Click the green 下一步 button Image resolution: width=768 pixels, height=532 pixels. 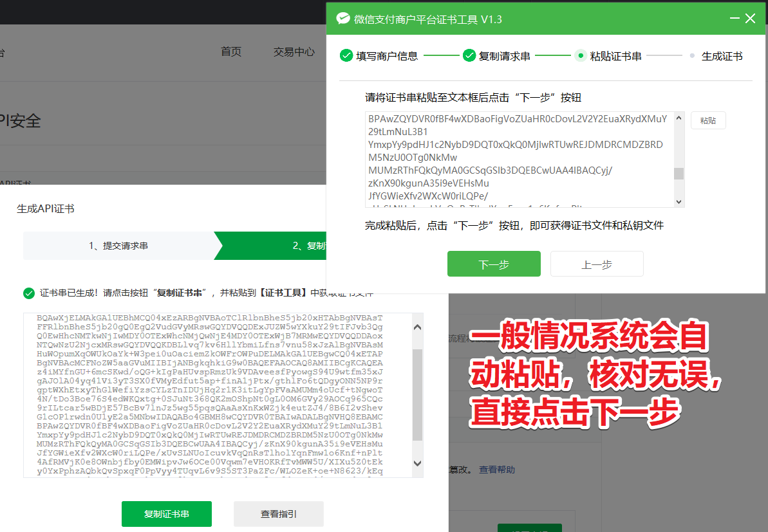pyautogui.click(x=494, y=264)
